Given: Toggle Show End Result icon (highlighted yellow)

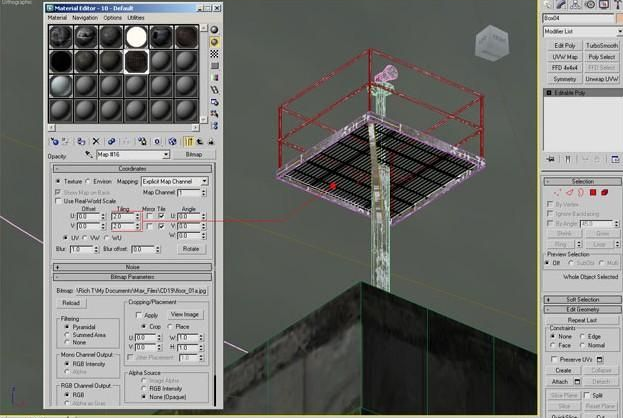Looking at the screenshot, I should (x=189, y=141).
